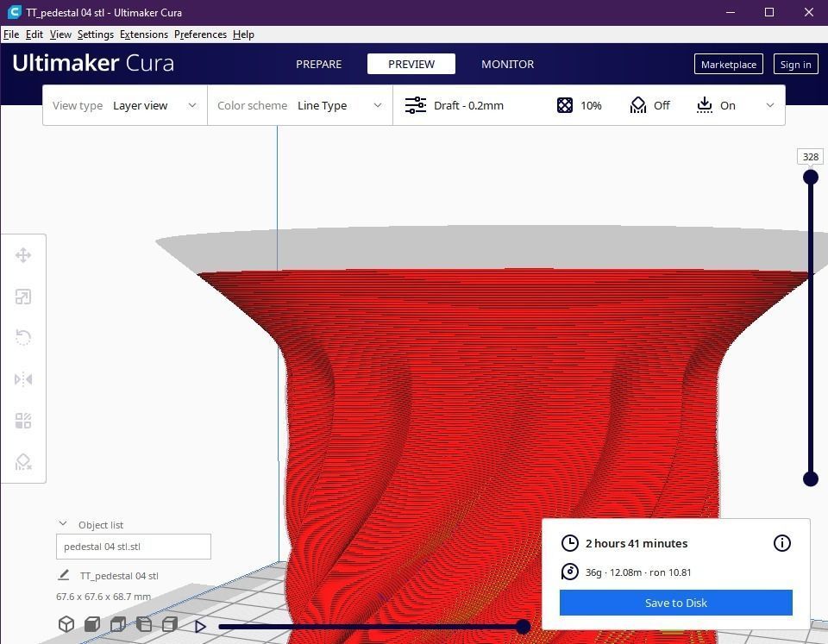Open the Help menu
This screenshot has height=644, width=828.
[243, 34]
